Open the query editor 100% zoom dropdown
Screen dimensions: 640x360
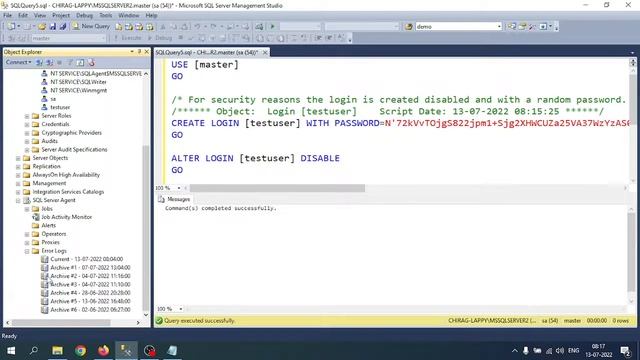179,188
